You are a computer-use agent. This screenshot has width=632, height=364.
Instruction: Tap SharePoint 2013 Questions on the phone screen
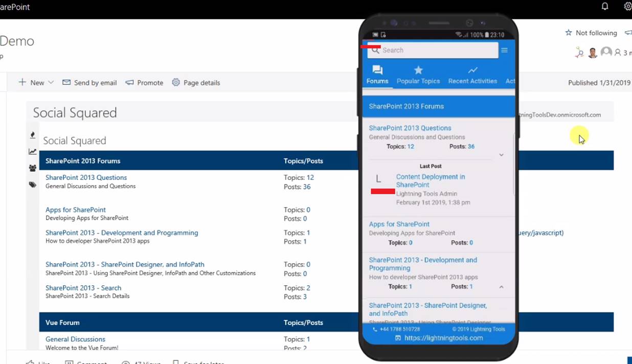[410, 128]
